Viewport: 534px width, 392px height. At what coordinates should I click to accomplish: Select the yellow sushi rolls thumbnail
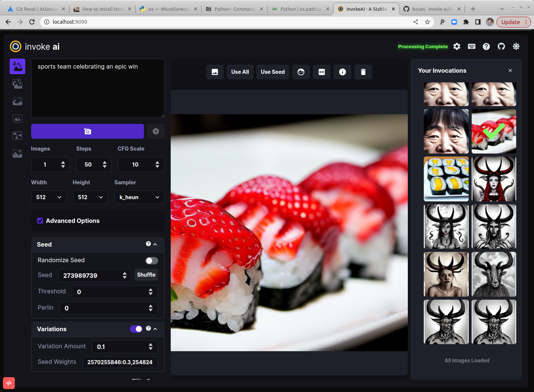pyautogui.click(x=446, y=179)
